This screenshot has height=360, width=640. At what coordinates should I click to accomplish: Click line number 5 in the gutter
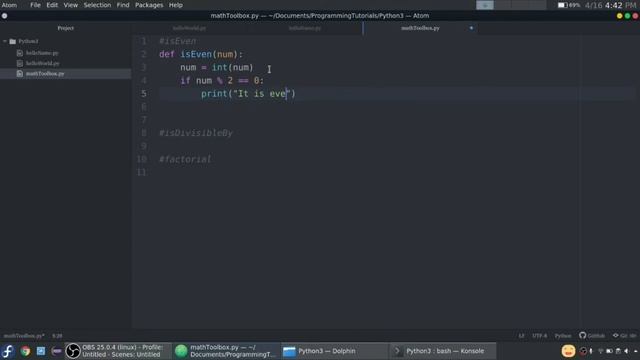(x=144, y=93)
